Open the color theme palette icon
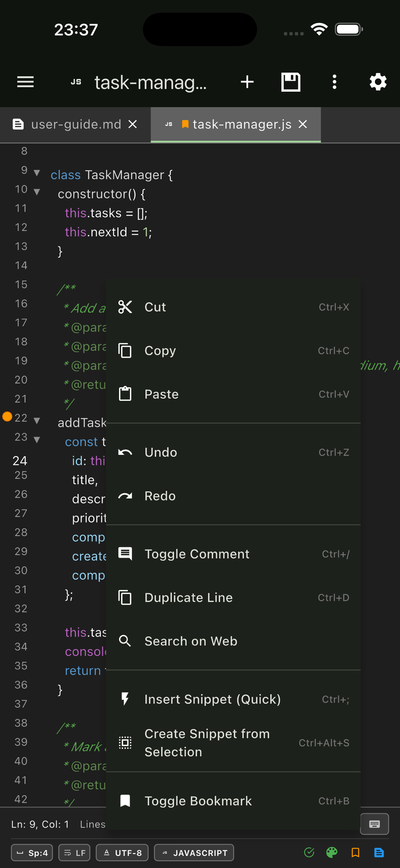The width and height of the screenshot is (400, 868). click(x=332, y=852)
